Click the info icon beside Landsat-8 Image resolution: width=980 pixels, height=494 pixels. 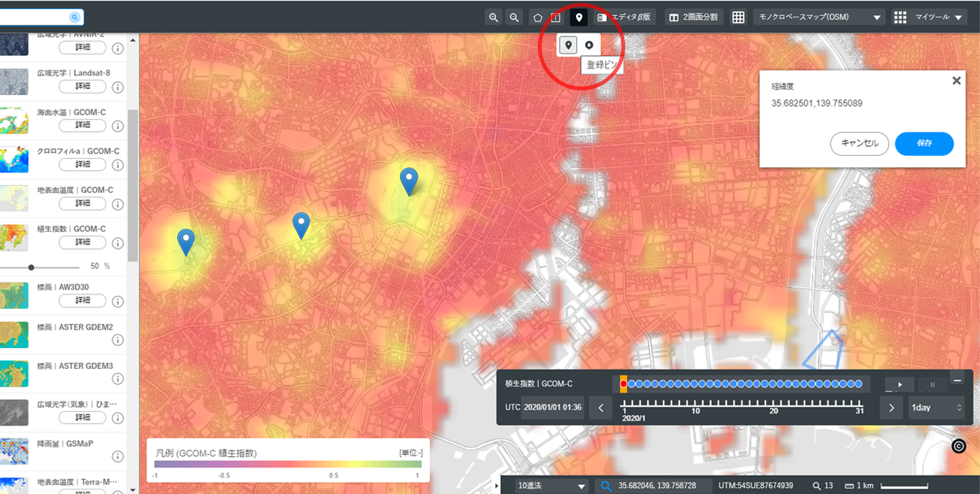tap(118, 88)
